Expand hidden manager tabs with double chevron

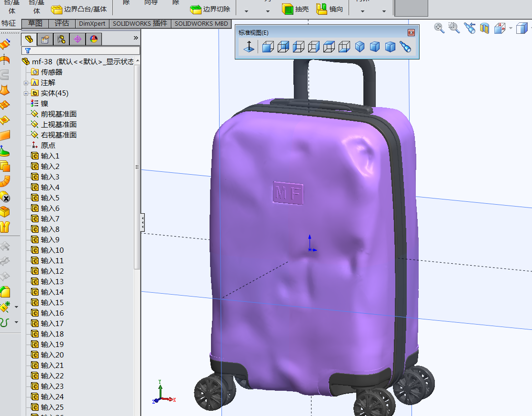tap(136, 38)
